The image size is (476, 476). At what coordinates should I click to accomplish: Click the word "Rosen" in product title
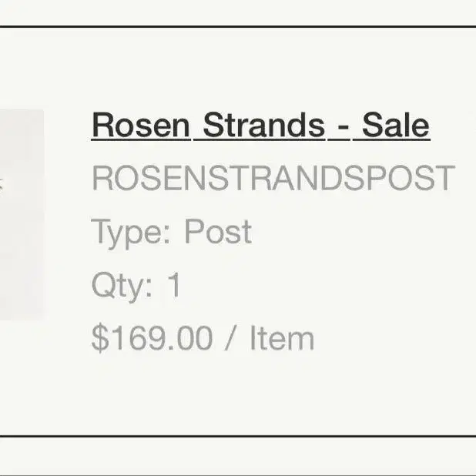[141, 126]
